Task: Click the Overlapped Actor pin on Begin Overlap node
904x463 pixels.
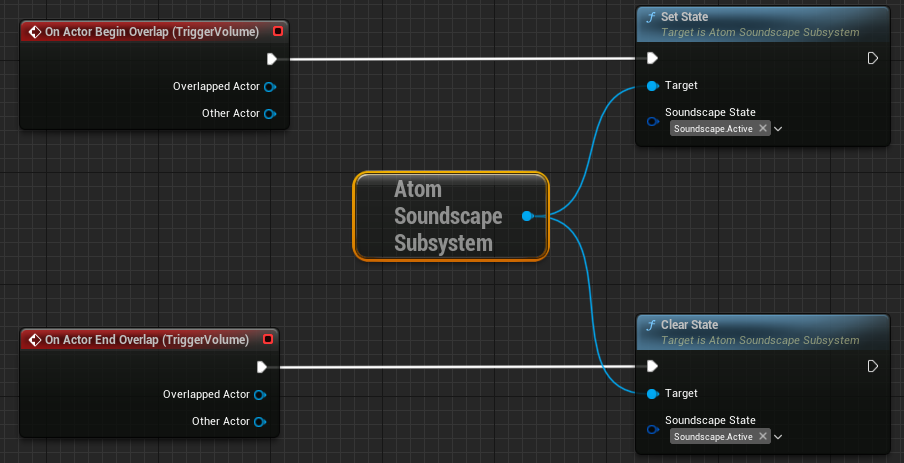Action: (x=269, y=87)
